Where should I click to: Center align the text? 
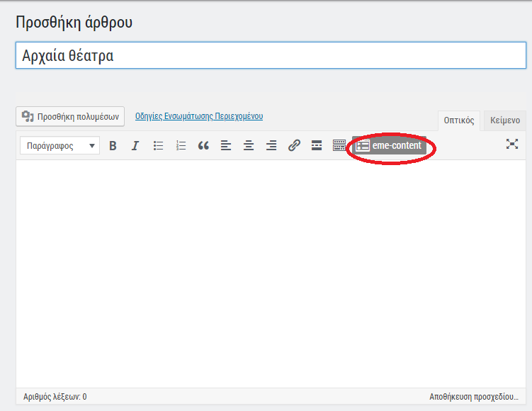(x=249, y=145)
